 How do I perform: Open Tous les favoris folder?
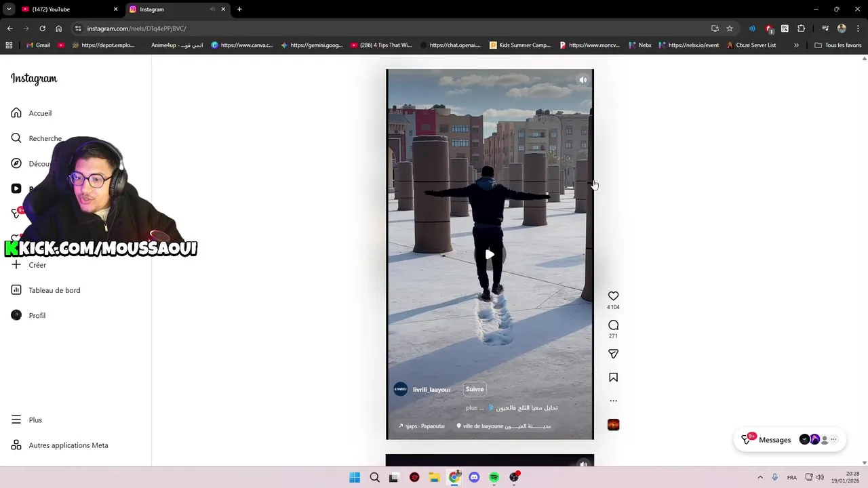[x=838, y=45]
